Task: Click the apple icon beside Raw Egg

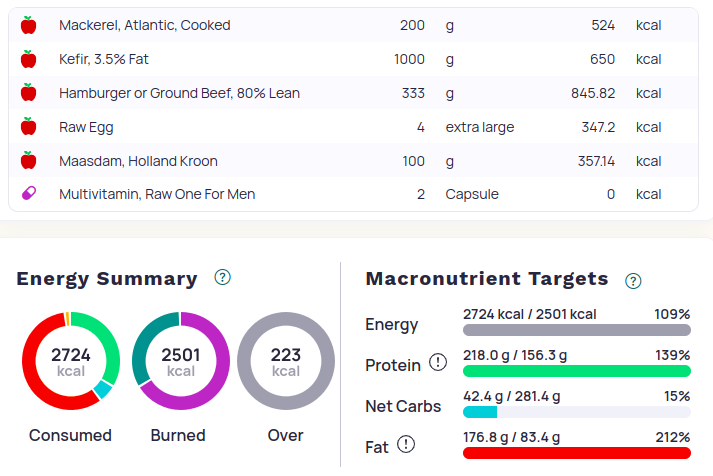Action: 28,127
